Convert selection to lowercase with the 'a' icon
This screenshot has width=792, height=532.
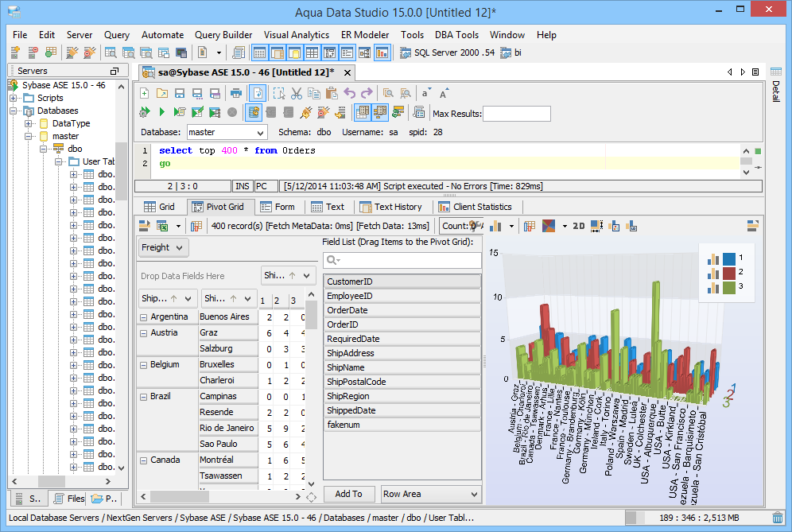[425, 93]
